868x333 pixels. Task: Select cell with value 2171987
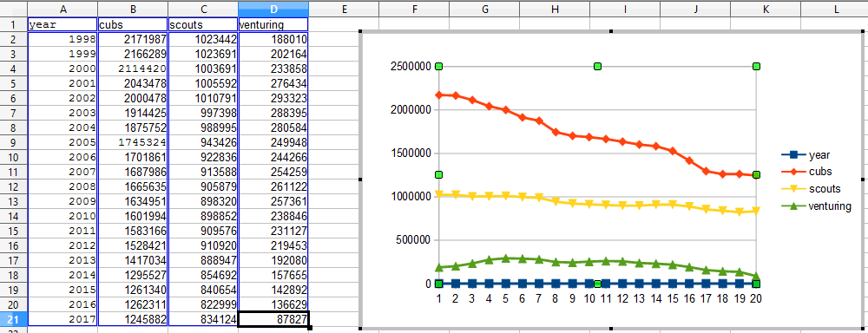pos(133,39)
